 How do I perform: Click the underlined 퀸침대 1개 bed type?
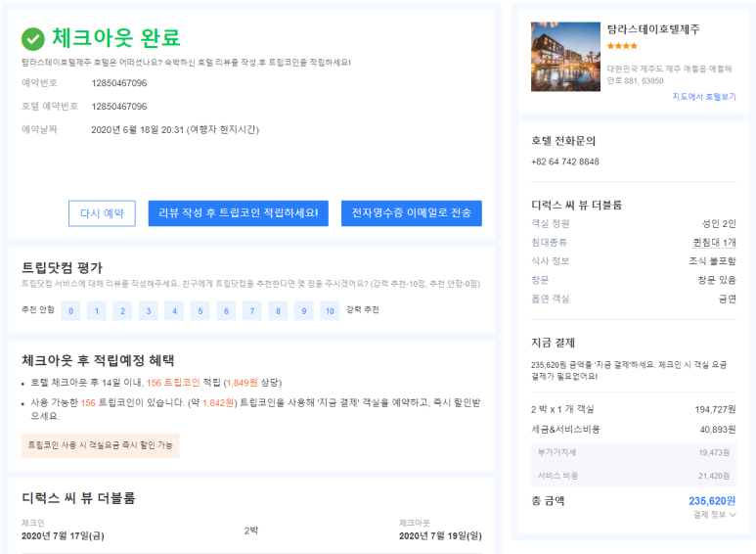click(x=715, y=243)
